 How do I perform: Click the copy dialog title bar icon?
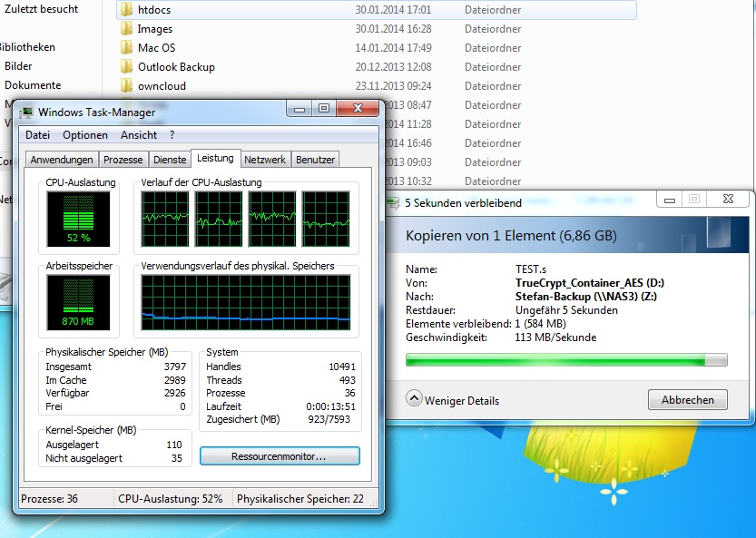[x=394, y=203]
